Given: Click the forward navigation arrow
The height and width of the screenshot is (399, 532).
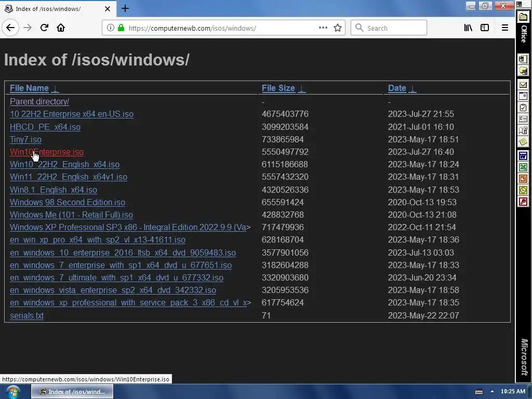Looking at the screenshot, I should pos(28,28).
